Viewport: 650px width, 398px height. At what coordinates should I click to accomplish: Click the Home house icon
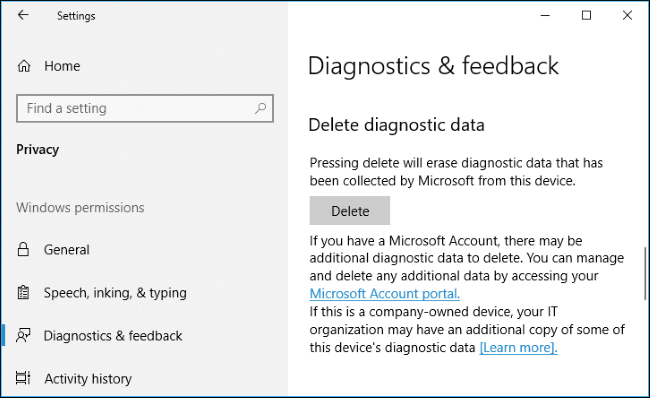(x=24, y=66)
